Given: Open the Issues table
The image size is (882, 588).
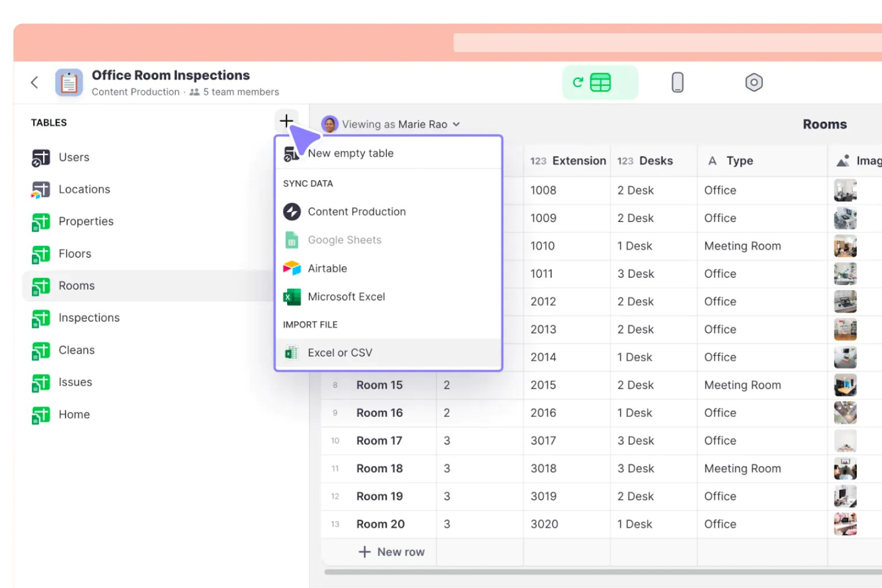Looking at the screenshot, I should point(149,382).
